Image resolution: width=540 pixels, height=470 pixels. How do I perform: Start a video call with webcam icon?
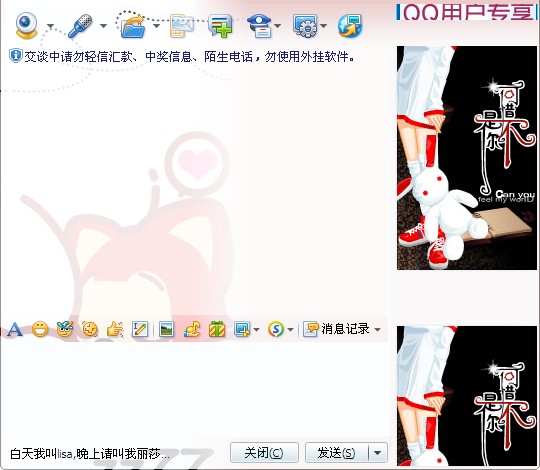[x=26, y=25]
